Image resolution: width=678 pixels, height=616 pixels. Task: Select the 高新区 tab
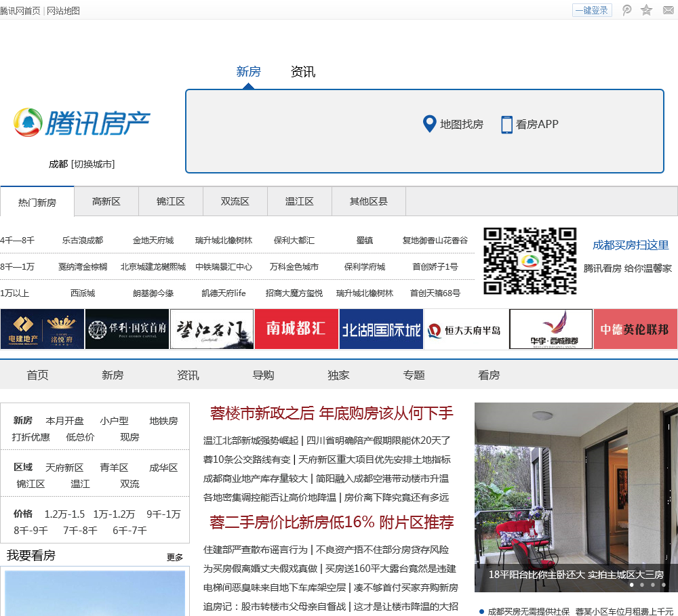(x=106, y=201)
